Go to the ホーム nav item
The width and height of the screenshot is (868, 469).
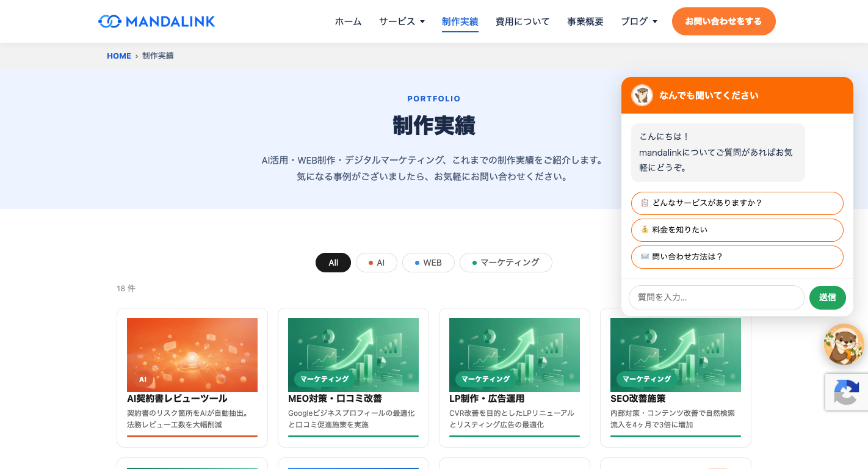coord(348,21)
